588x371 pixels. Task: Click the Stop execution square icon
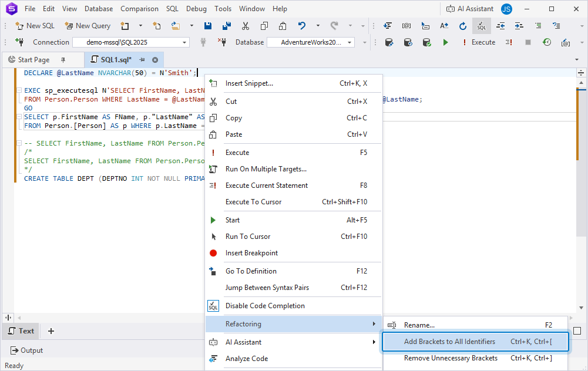coord(528,42)
